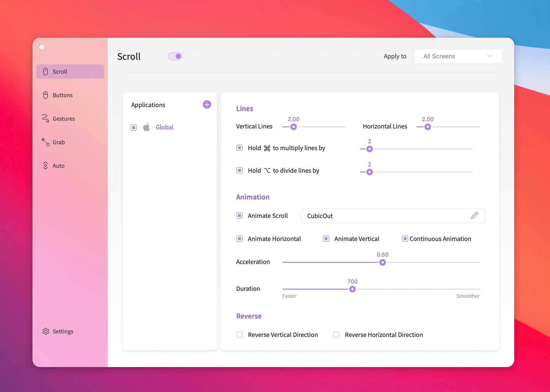The width and height of the screenshot is (550, 392).
Task: Disable Hold option to divide lines
Action: (239, 170)
